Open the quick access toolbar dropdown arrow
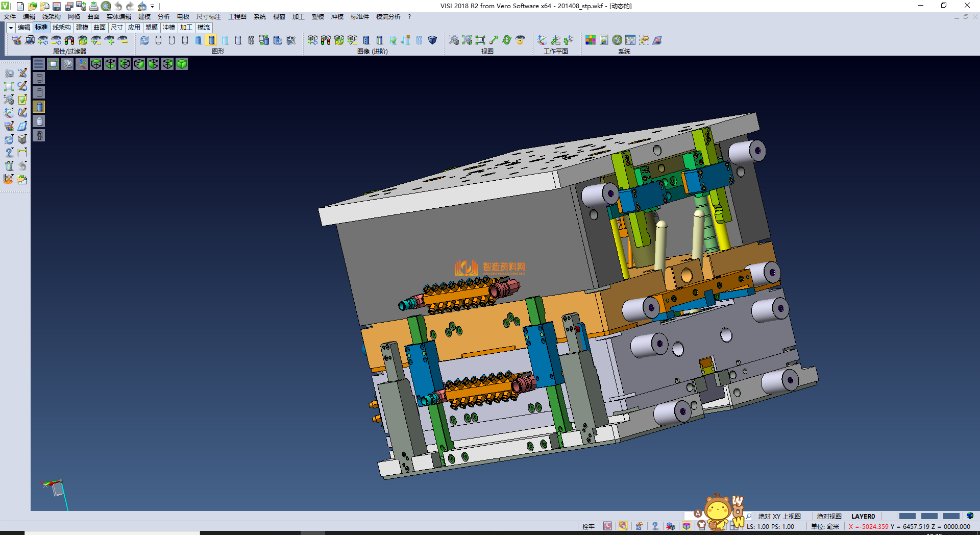The height and width of the screenshot is (535, 980). click(152, 6)
